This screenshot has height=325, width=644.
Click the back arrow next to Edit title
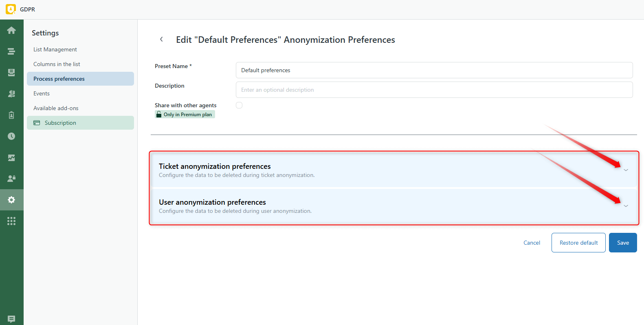(161, 39)
